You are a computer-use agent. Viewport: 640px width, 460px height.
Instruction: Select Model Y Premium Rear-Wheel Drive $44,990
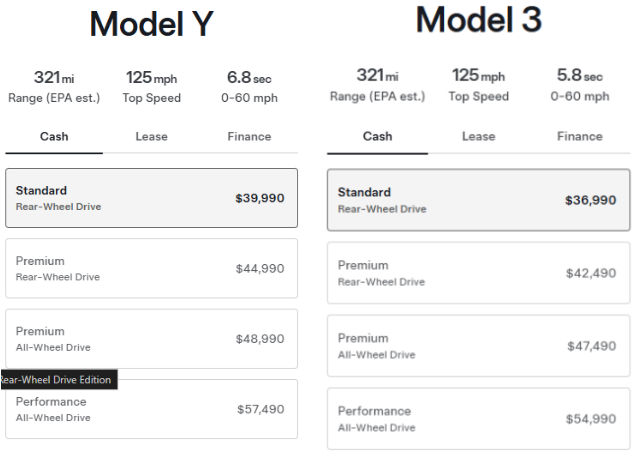[151, 268]
